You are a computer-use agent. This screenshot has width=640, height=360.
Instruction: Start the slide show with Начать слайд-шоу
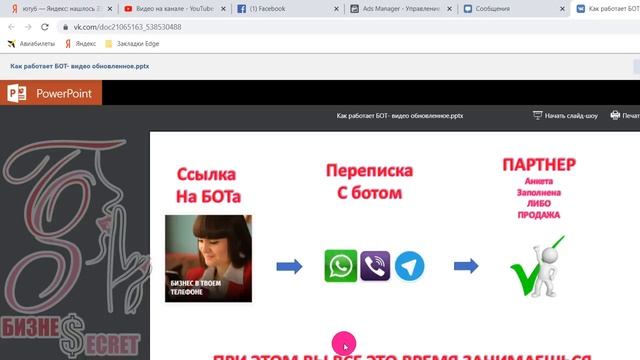tap(565, 116)
